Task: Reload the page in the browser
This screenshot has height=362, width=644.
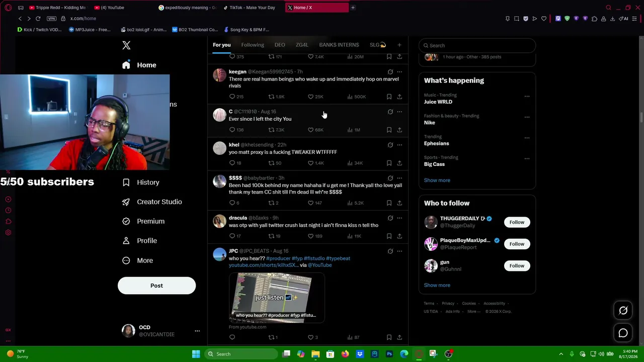Action: 38,19
